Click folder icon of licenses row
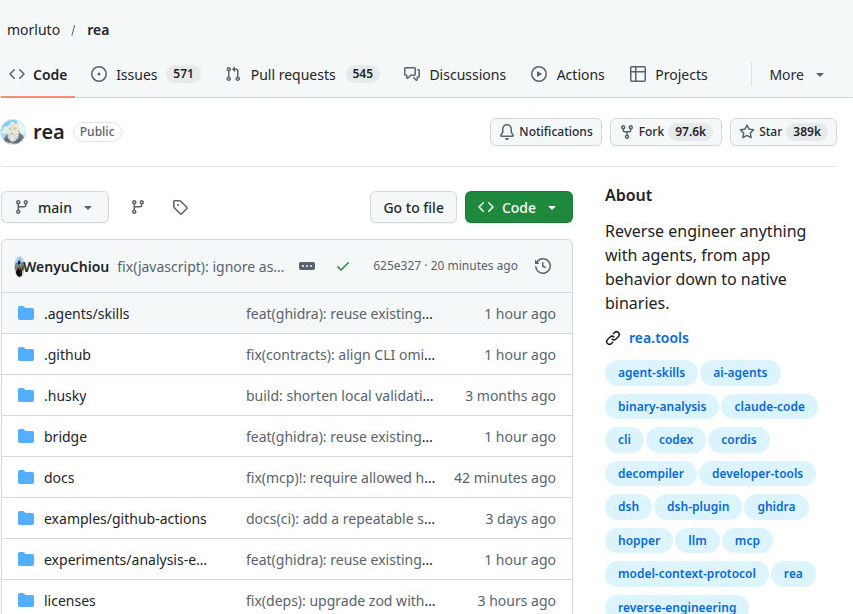 pos(26,600)
